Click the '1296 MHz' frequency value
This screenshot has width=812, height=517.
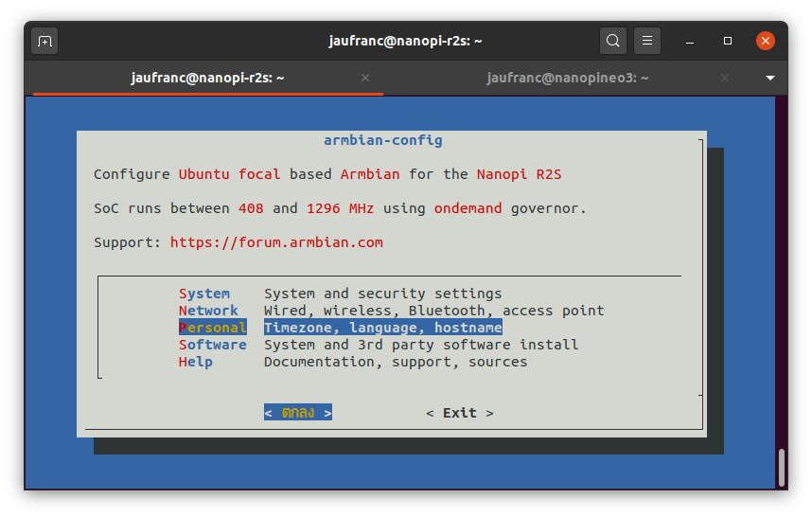[341, 208]
